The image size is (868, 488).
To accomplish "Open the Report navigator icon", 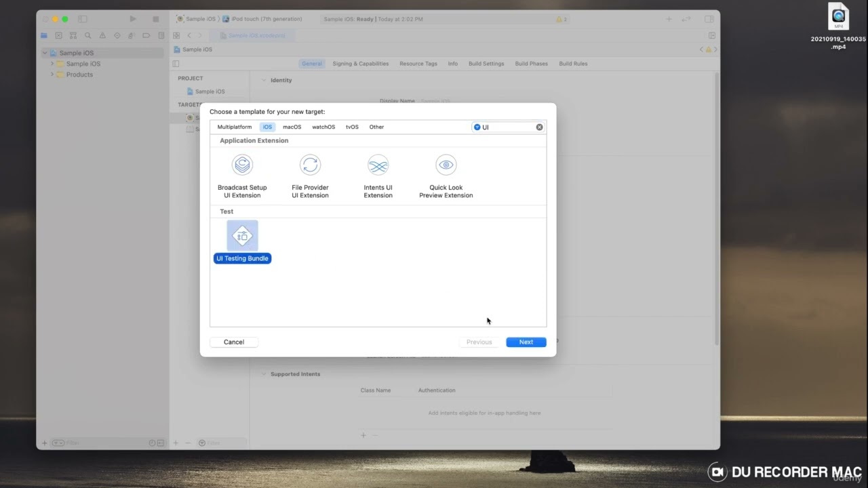I will tap(161, 35).
